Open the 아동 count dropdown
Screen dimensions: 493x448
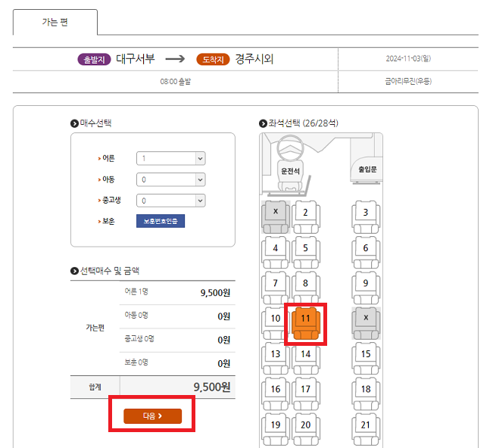pyautogui.click(x=170, y=179)
